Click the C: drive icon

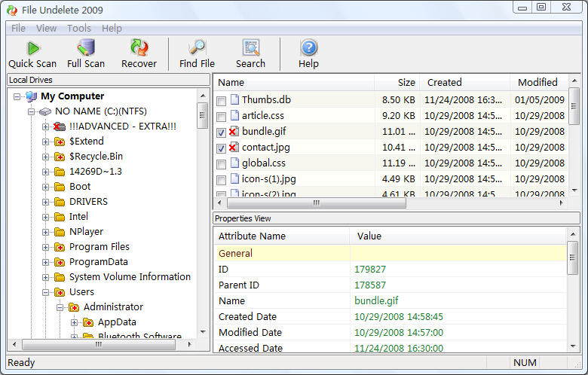pyautogui.click(x=45, y=111)
